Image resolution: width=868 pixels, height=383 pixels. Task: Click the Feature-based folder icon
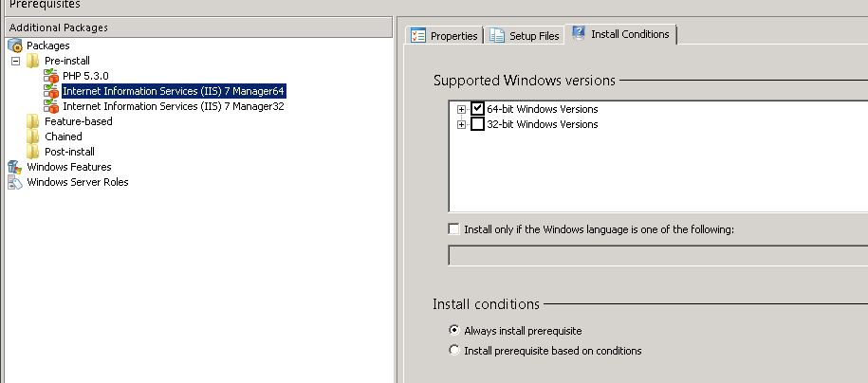coord(33,121)
